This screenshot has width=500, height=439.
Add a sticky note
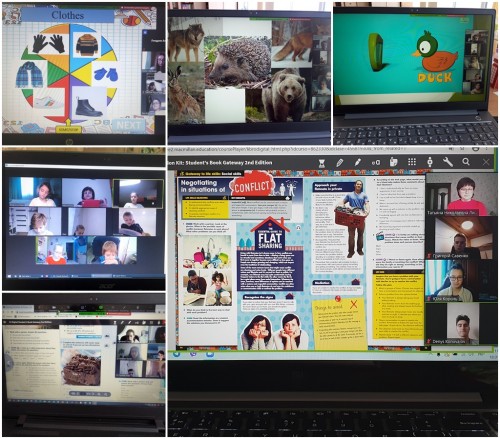(x=394, y=162)
